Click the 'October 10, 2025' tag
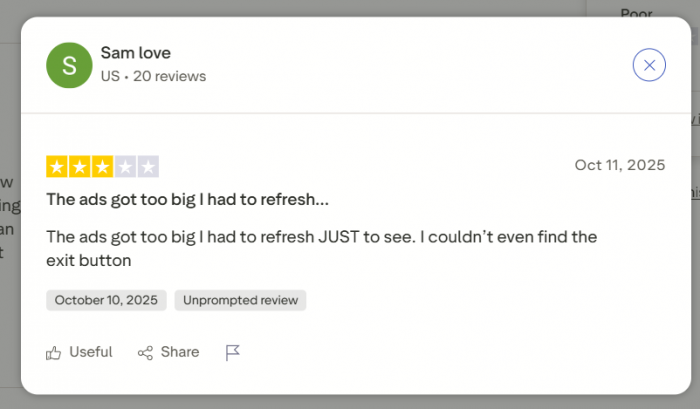 coord(106,300)
